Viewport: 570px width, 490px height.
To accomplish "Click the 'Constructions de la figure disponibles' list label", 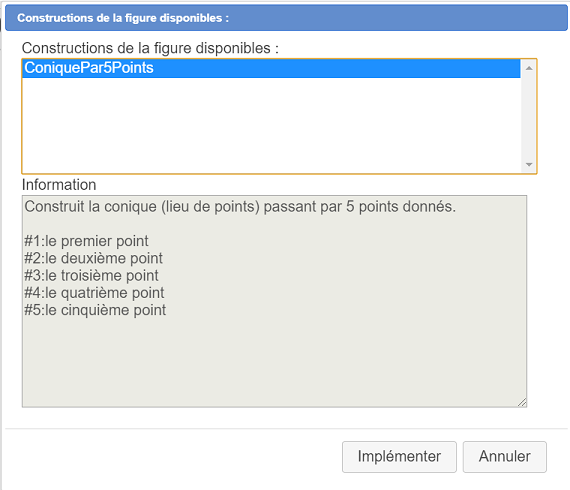I will [150, 48].
